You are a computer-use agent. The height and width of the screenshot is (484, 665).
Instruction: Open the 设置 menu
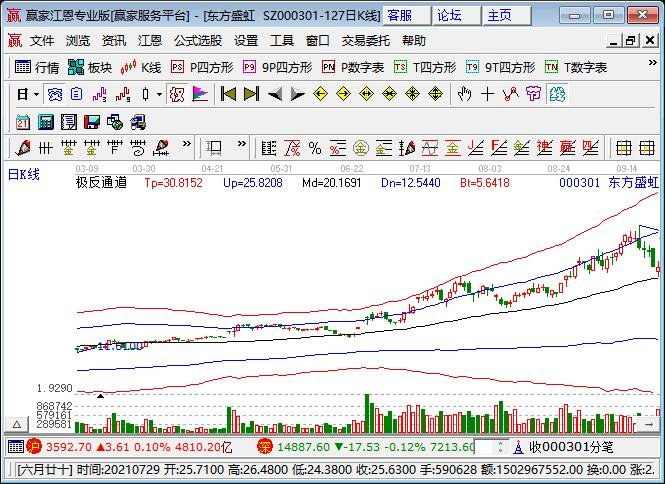click(x=246, y=41)
